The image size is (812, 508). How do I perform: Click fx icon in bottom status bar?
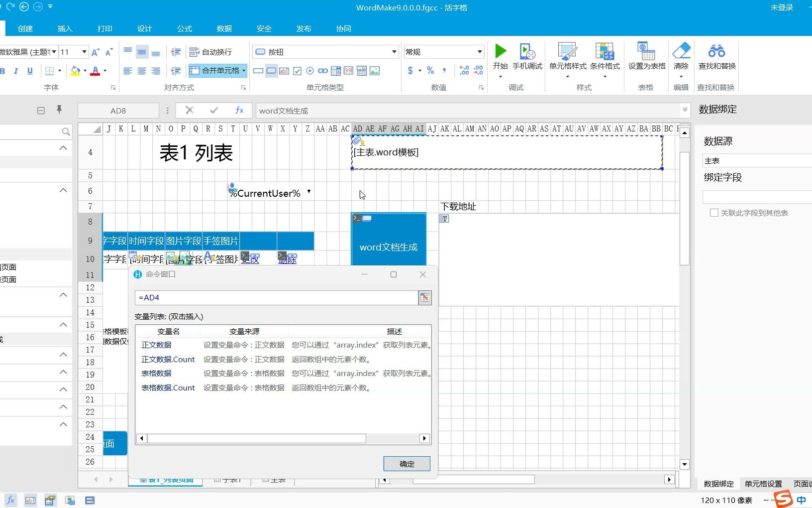click(x=10, y=500)
